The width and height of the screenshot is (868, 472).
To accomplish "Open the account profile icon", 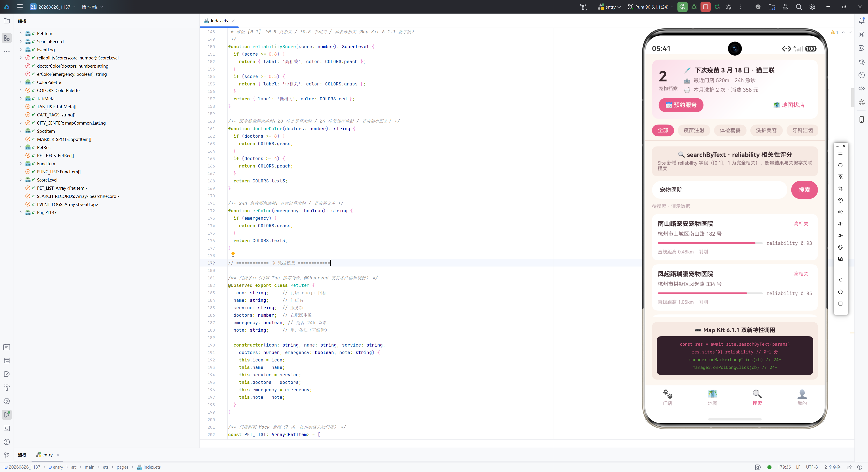I will 785,7.
